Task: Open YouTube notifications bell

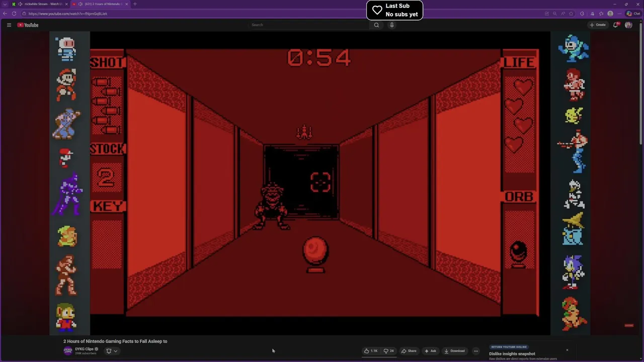Action: pyautogui.click(x=615, y=25)
